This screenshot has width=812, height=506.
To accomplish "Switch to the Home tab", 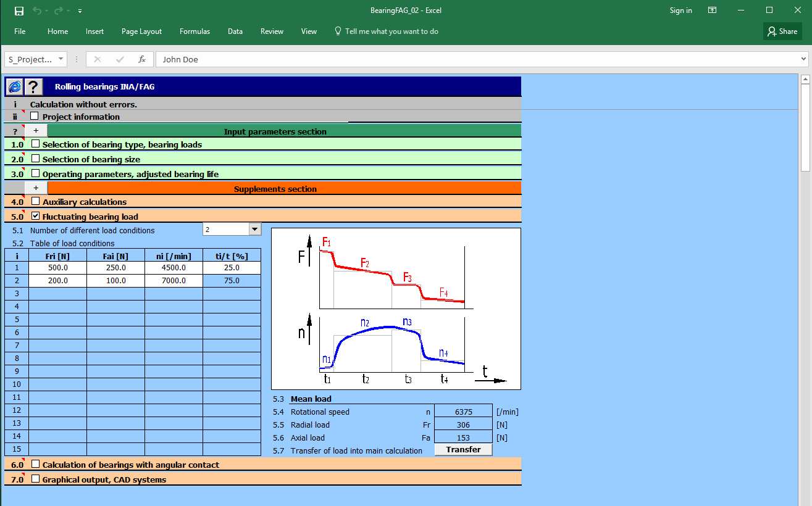I will pos(58,31).
